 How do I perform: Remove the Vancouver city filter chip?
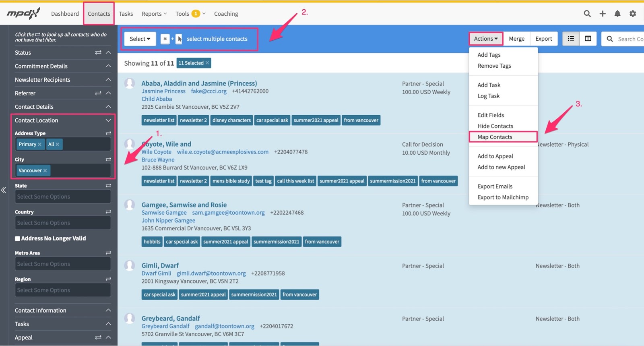(45, 171)
